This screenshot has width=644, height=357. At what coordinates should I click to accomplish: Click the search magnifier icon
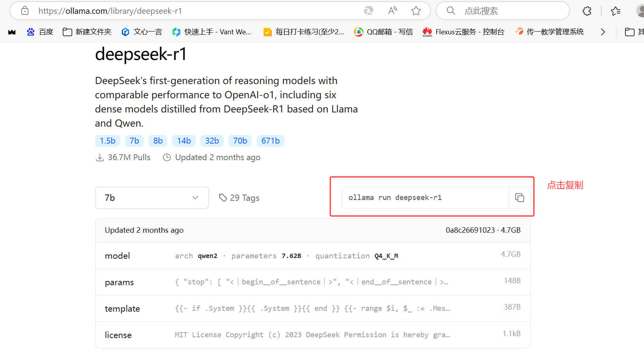click(x=451, y=11)
